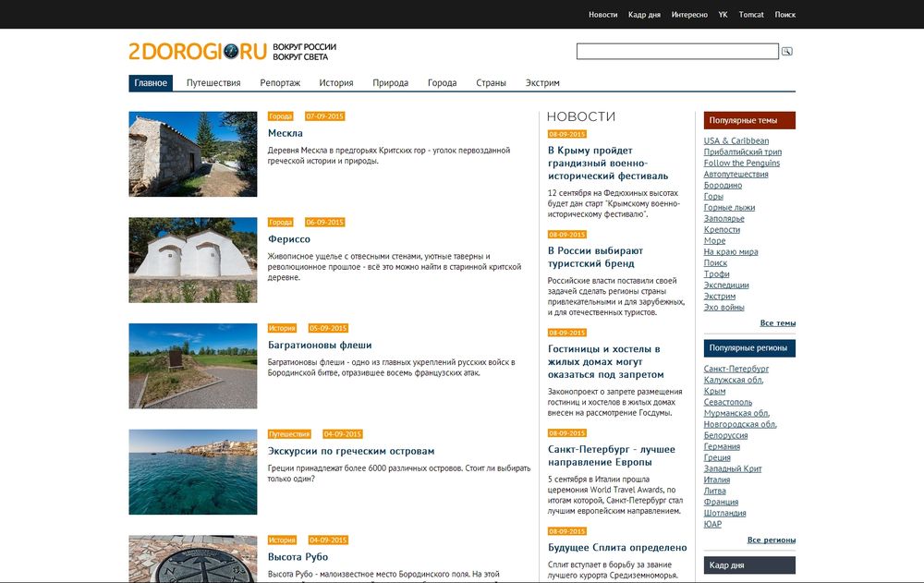Open news Будущее Сплита определено

coord(617,548)
